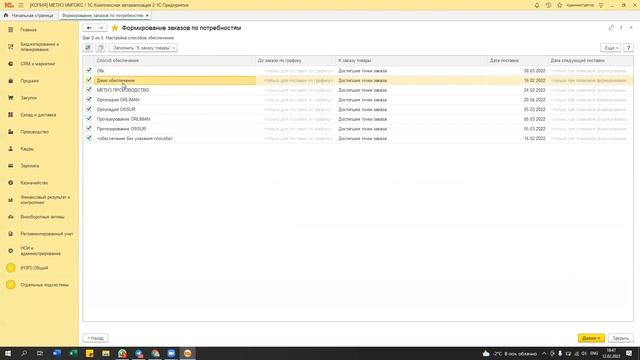
Task: Open the Далее split button
Action: point(591,338)
